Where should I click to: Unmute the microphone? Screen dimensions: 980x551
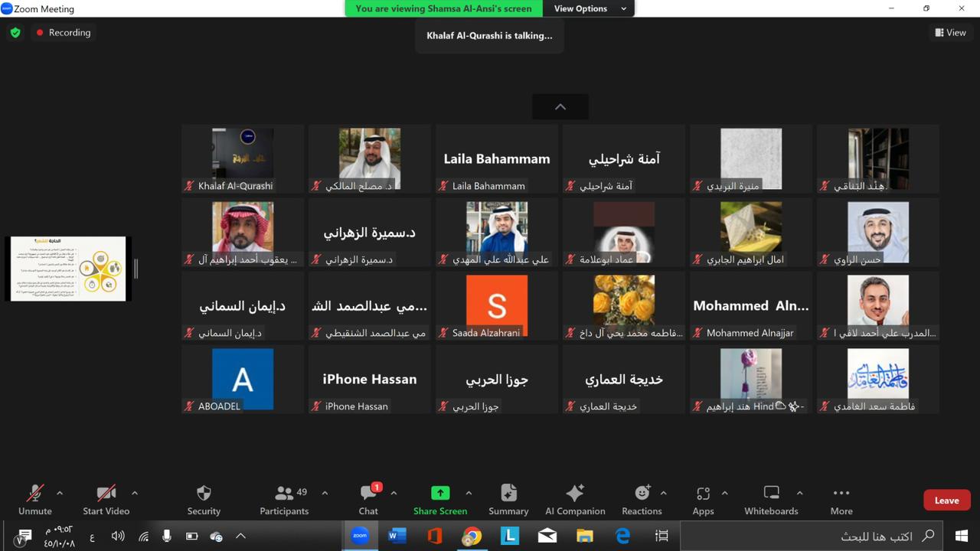tap(35, 500)
